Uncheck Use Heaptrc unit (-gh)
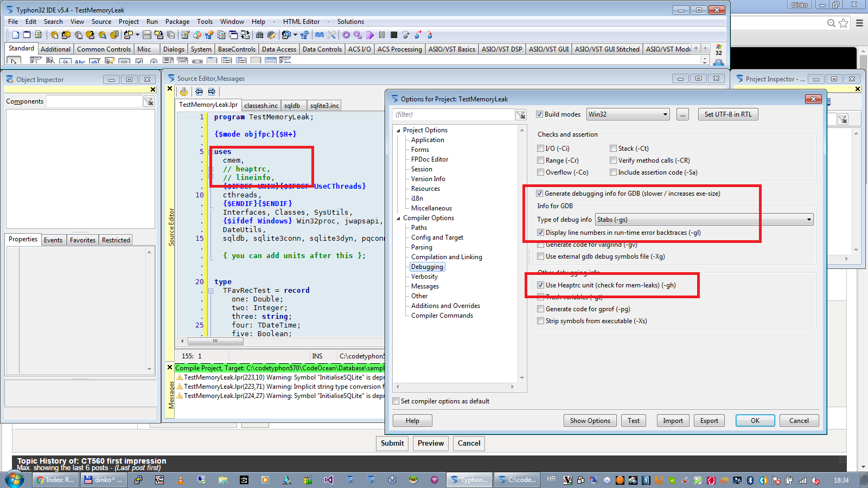The height and width of the screenshot is (488, 868). click(540, 285)
